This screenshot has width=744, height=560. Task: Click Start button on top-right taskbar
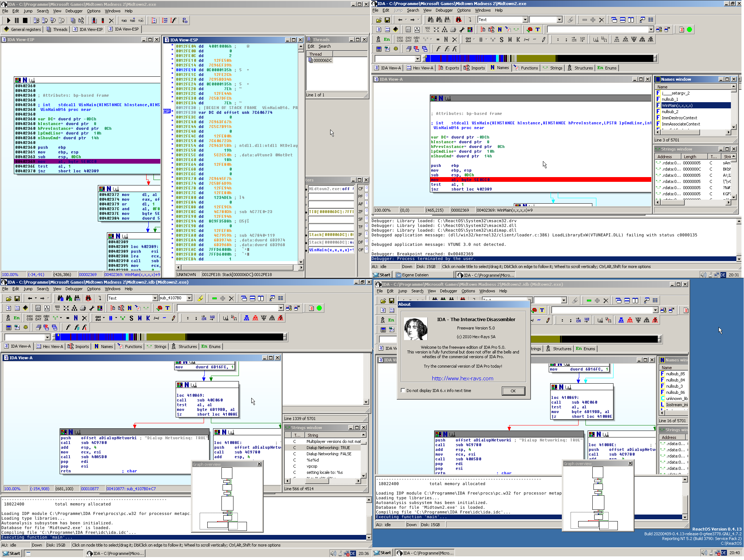382,275
